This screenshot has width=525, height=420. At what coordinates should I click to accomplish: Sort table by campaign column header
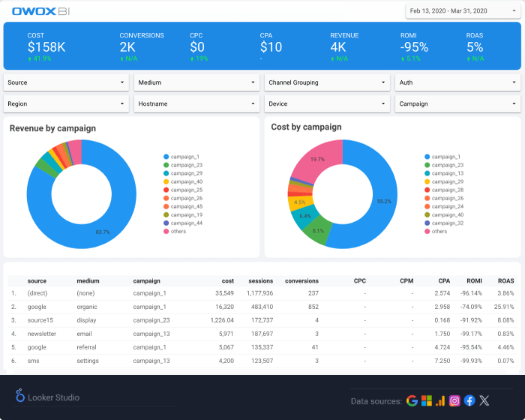point(147,281)
